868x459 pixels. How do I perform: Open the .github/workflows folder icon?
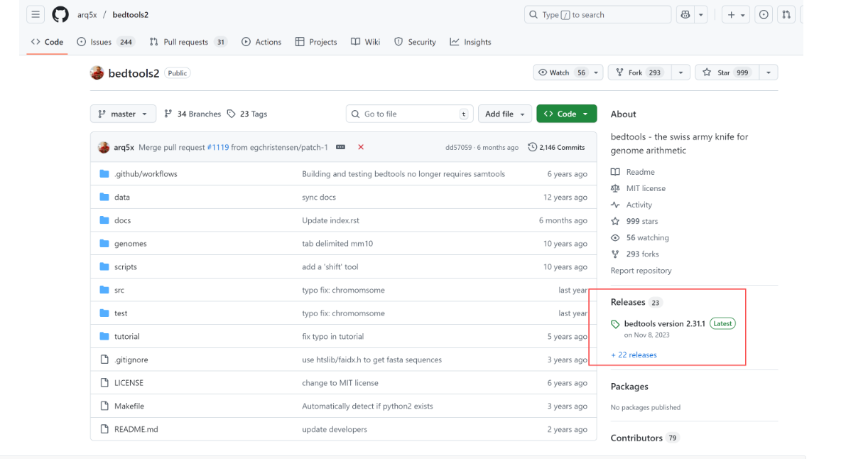(x=104, y=174)
